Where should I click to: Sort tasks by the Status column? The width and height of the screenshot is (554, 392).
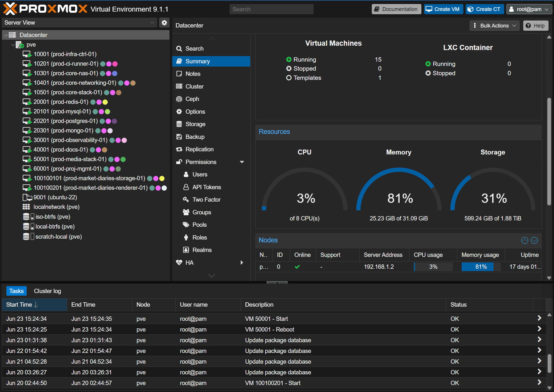coord(489,305)
